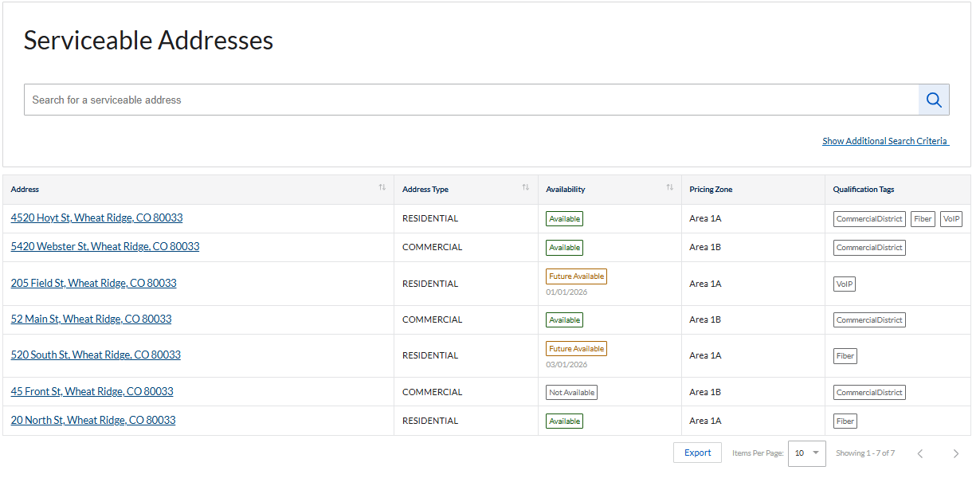Click the Export button

(697, 453)
